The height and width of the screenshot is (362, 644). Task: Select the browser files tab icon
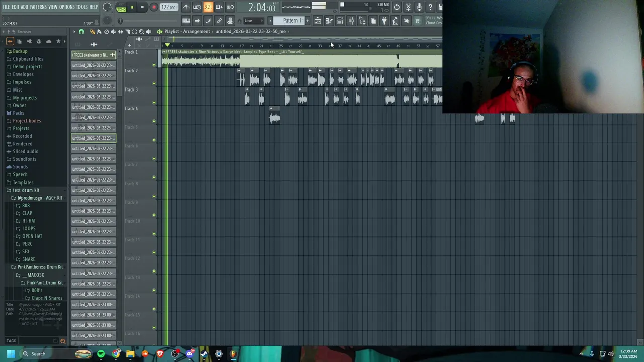[x=19, y=41]
